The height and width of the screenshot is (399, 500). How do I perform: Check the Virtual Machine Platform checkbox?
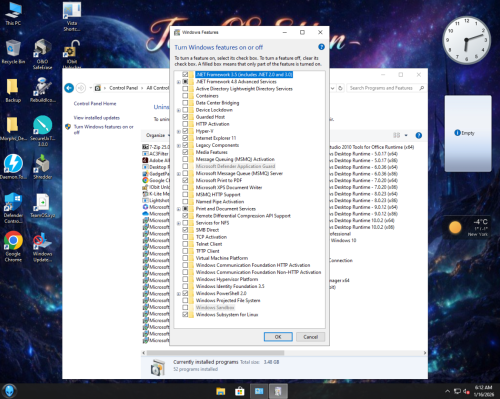[185, 258]
